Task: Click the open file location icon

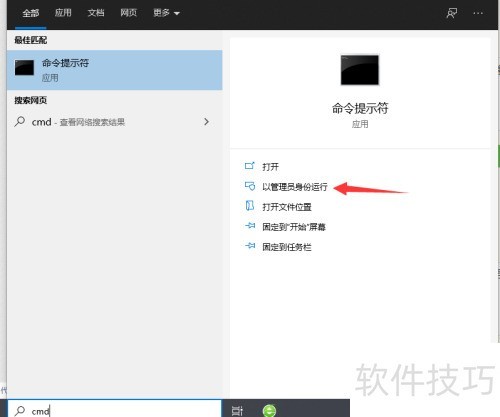Action: (x=250, y=206)
